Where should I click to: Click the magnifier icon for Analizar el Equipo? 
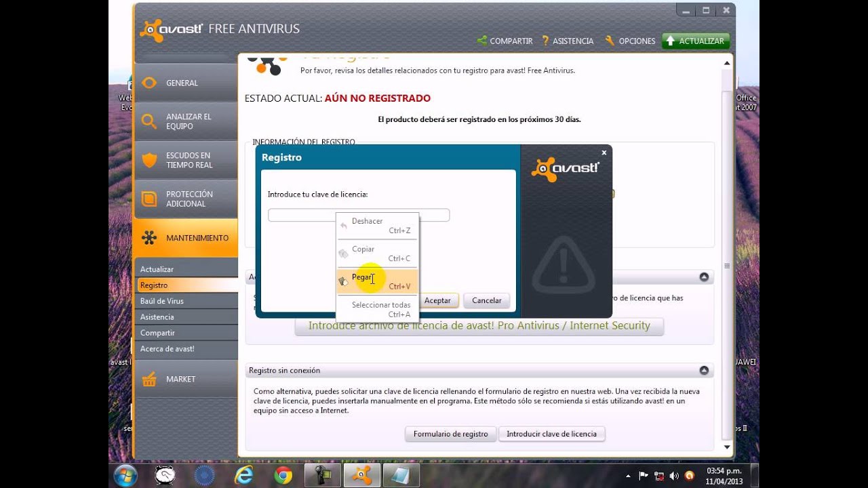[x=149, y=121]
